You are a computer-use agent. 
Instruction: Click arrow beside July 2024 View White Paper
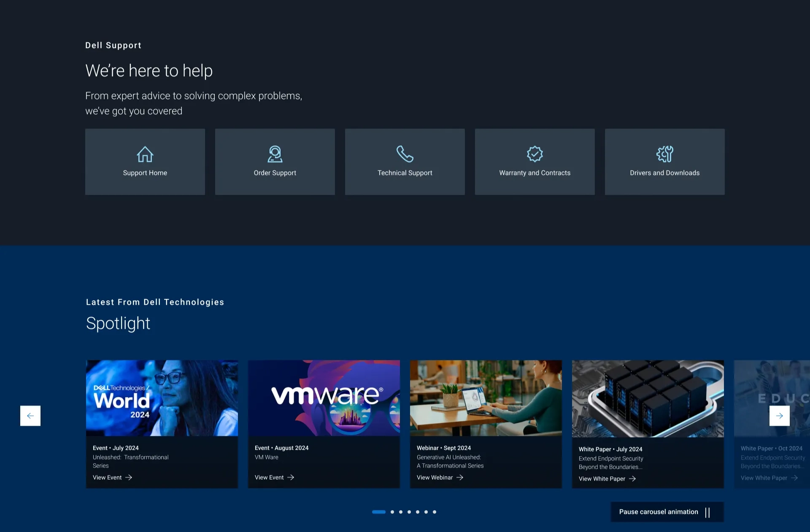[x=632, y=479]
